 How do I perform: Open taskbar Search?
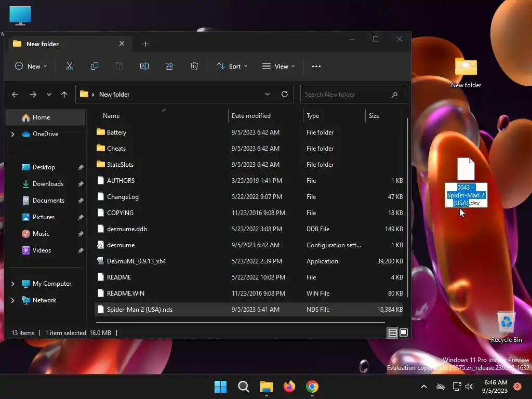click(x=243, y=387)
